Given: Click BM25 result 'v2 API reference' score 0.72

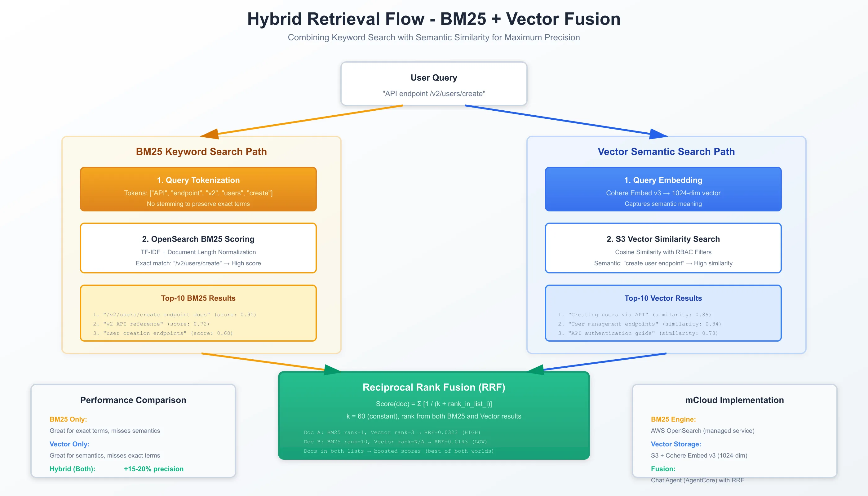Looking at the screenshot, I should click(x=151, y=324).
